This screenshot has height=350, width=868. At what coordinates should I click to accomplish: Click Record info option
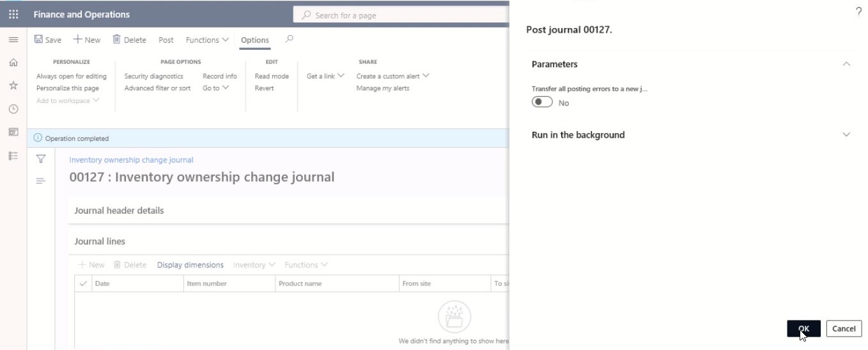219,76
